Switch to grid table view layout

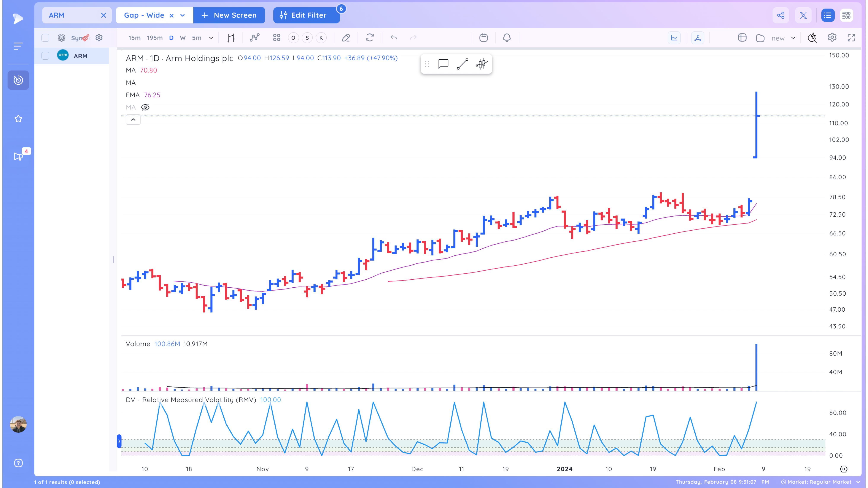[x=846, y=15]
